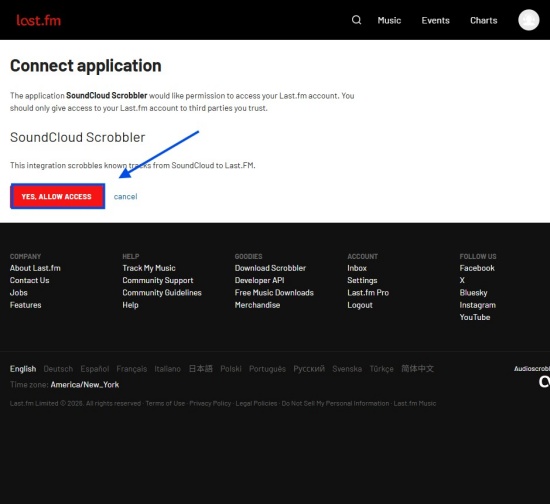The height and width of the screenshot is (504, 550).
Task: Open the search magnifier icon
Action: 356,20
